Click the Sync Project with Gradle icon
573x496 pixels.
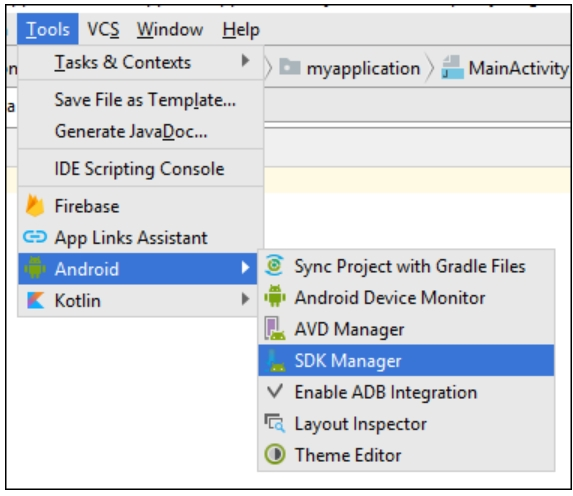274,265
